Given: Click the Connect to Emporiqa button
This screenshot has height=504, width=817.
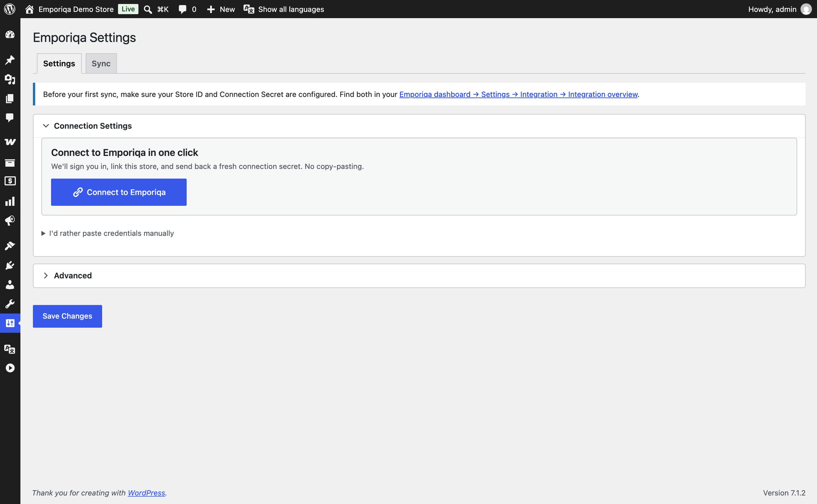Looking at the screenshot, I should click(119, 192).
